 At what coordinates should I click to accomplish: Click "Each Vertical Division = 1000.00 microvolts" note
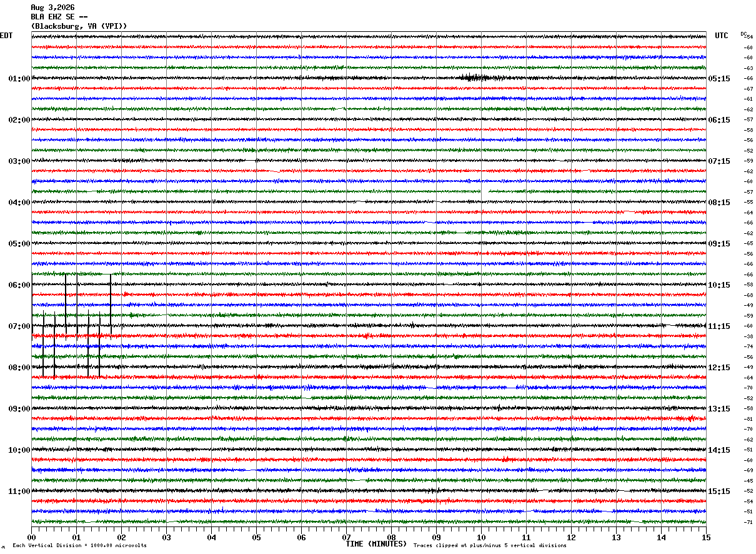(79, 545)
